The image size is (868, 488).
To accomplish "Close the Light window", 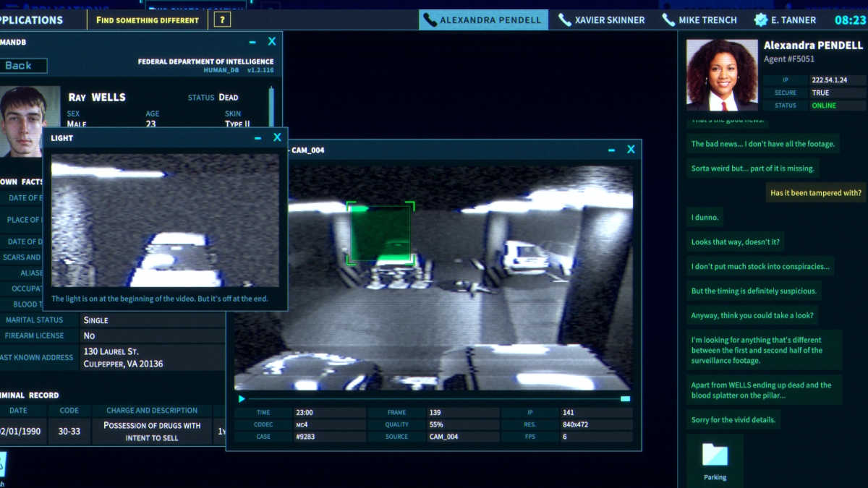I will [277, 137].
